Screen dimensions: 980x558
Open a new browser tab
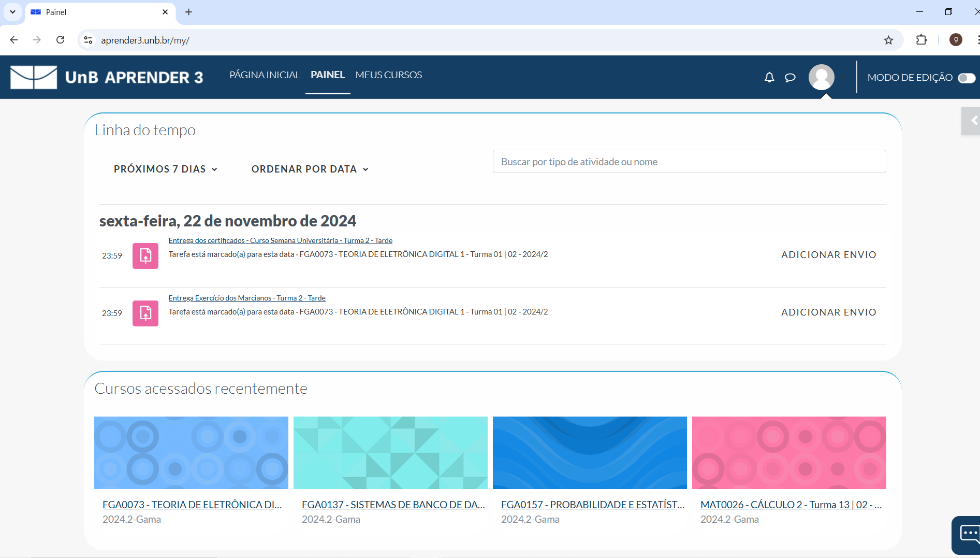tap(189, 12)
